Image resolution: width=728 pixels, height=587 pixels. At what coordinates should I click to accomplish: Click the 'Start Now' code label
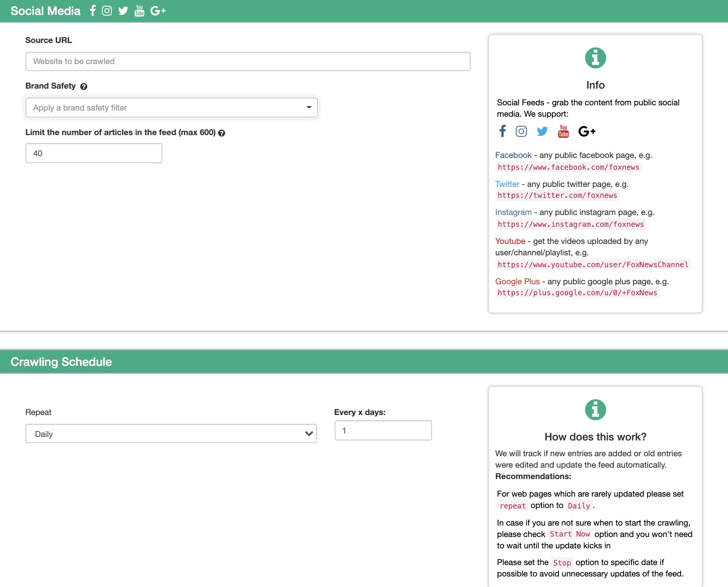(569, 534)
